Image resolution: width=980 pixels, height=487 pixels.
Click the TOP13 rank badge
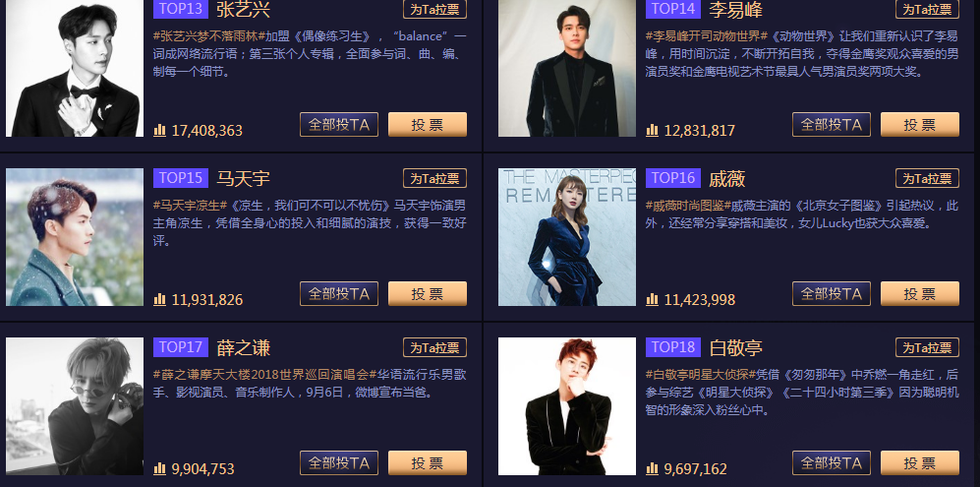(x=181, y=9)
